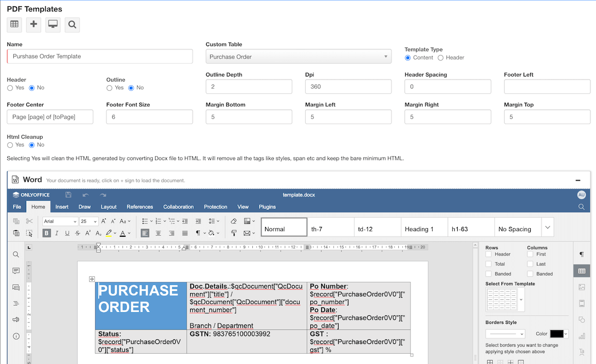Save the document with the ONLYOFFICE save icon
The height and width of the screenshot is (364, 596).
point(68,195)
